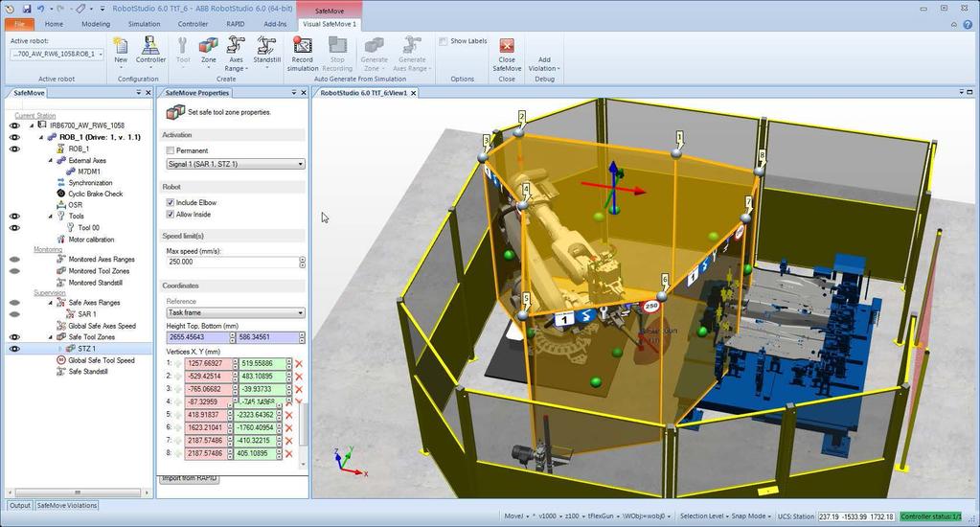The image size is (980, 527).
Task: Collapse the Safe Axes Ranges node
Action: coord(51,303)
